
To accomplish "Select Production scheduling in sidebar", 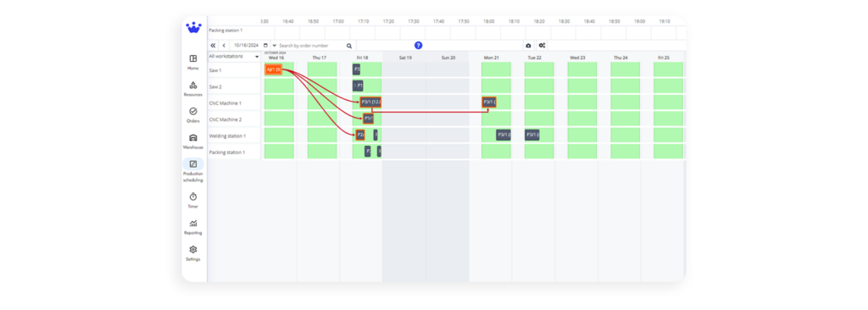I will pos(193,170).
